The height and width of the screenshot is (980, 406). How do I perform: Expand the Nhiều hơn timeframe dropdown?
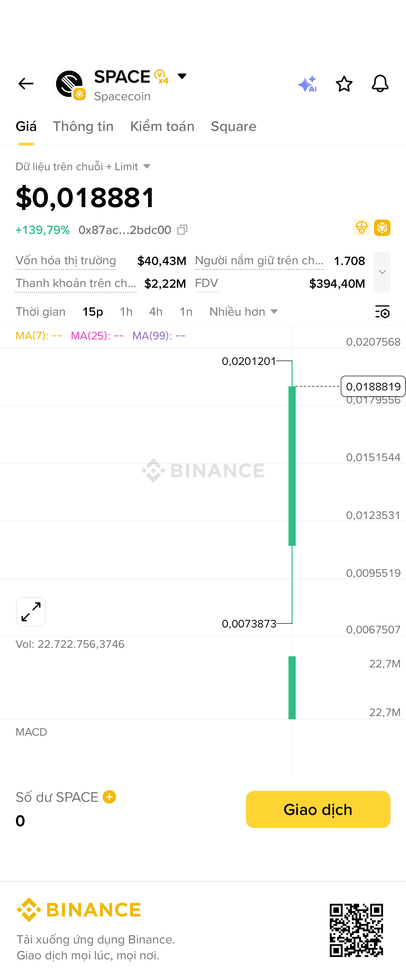[243, 312]
